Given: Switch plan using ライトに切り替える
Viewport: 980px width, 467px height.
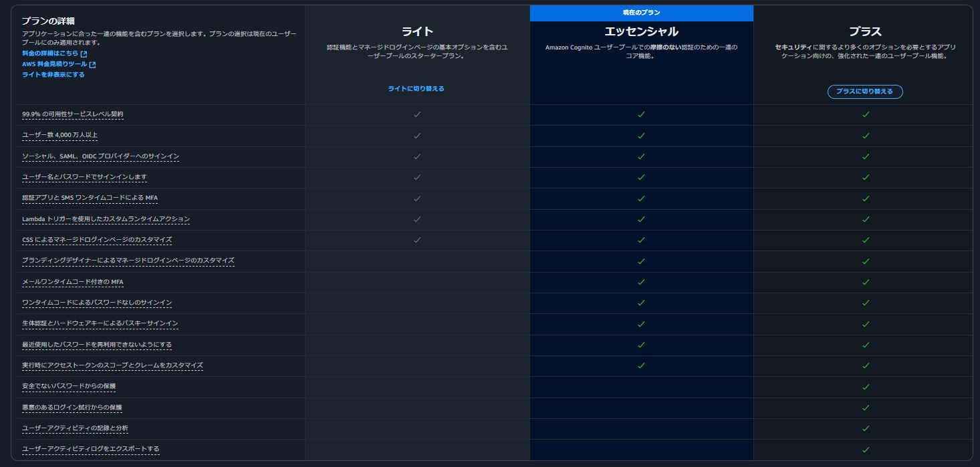Looking at the screenshot, I should coord(416,89).
